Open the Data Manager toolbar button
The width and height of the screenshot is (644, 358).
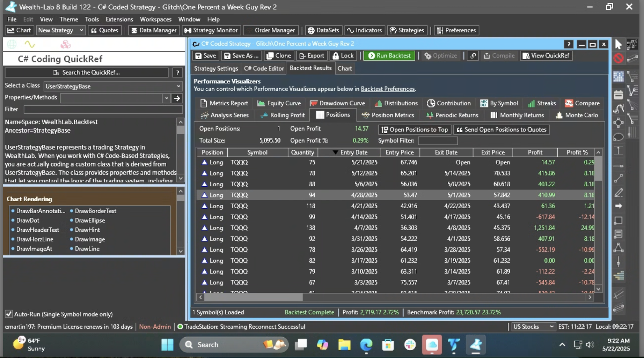pos(154,30)
